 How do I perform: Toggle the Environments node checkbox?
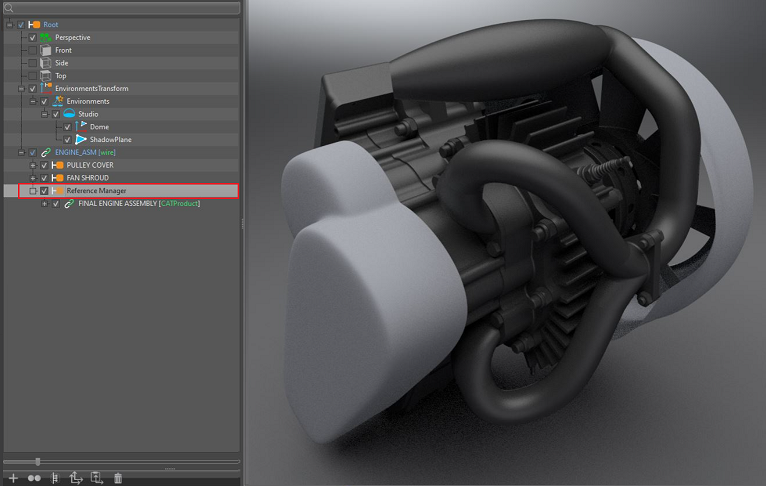coord(44,101)
